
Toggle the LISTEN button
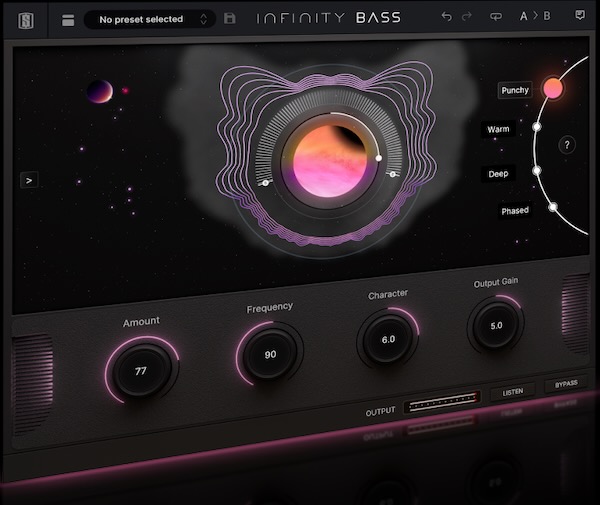point(513,392)
